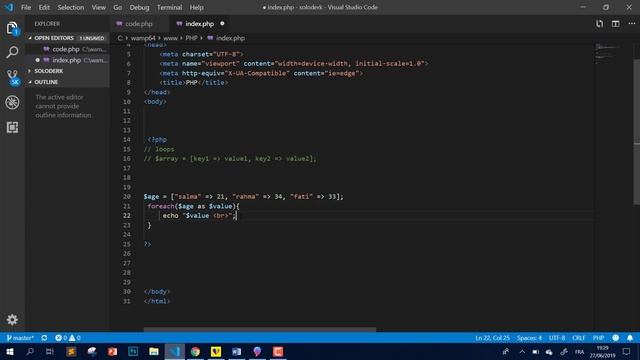The width and height of the screenshot is (640, 360).
Task: Click the PHP breadcrumb folder segment
Action: [x=191, y=38]
